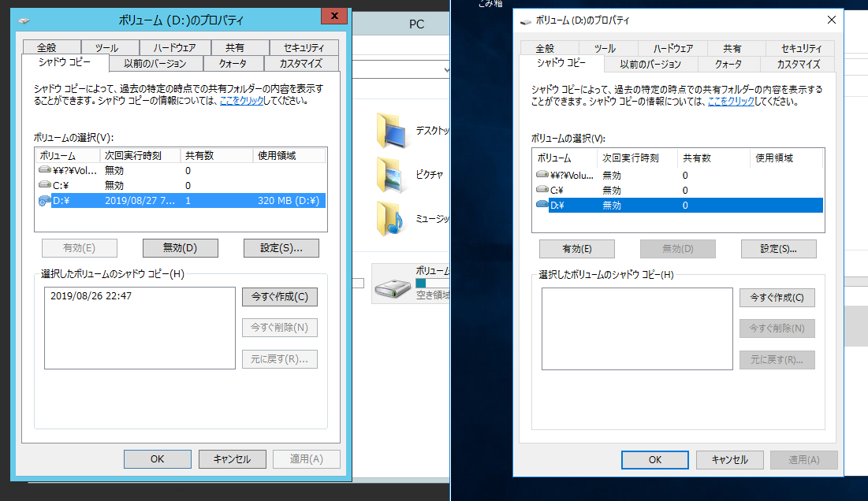
Task: Open the ミュージック folder icon in PC window
Action: [390, 218]
